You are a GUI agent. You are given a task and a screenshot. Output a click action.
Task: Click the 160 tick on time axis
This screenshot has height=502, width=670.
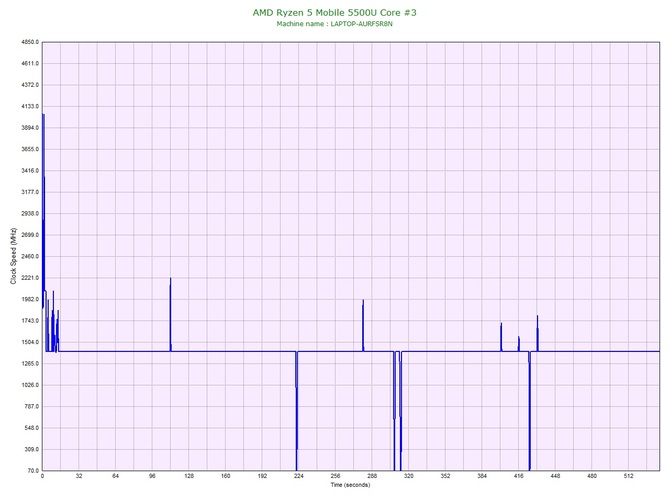[226, 476]
